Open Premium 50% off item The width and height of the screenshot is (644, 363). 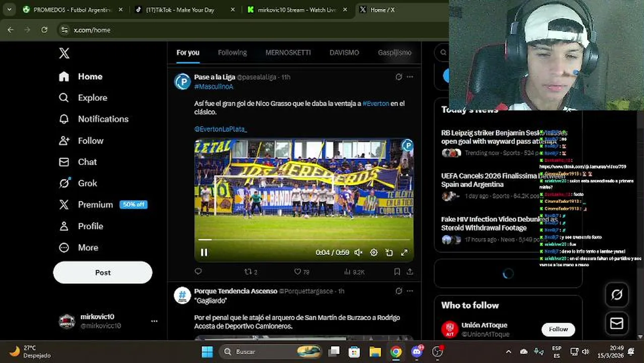[x=103, y=205]
